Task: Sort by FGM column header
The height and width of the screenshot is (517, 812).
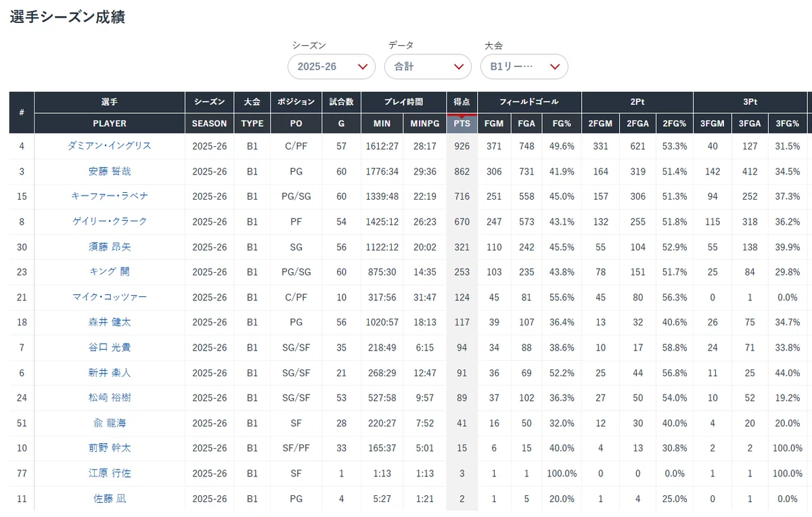Action: [x=495, y=124]
